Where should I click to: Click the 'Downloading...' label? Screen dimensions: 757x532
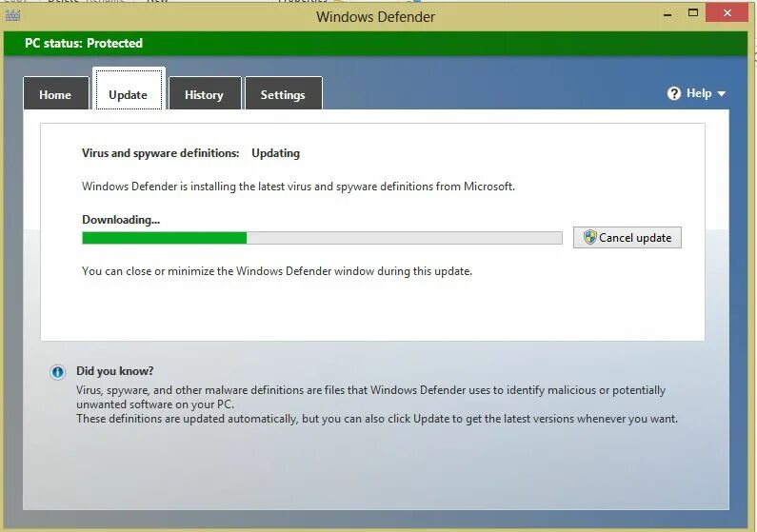coord(121,220)
